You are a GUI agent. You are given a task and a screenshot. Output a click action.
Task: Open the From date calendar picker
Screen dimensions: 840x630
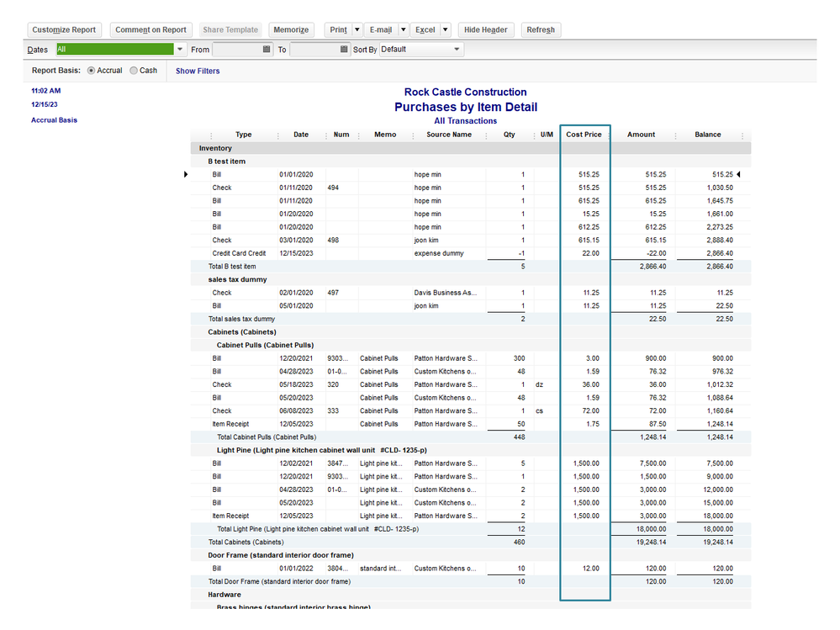coord(267,50)
